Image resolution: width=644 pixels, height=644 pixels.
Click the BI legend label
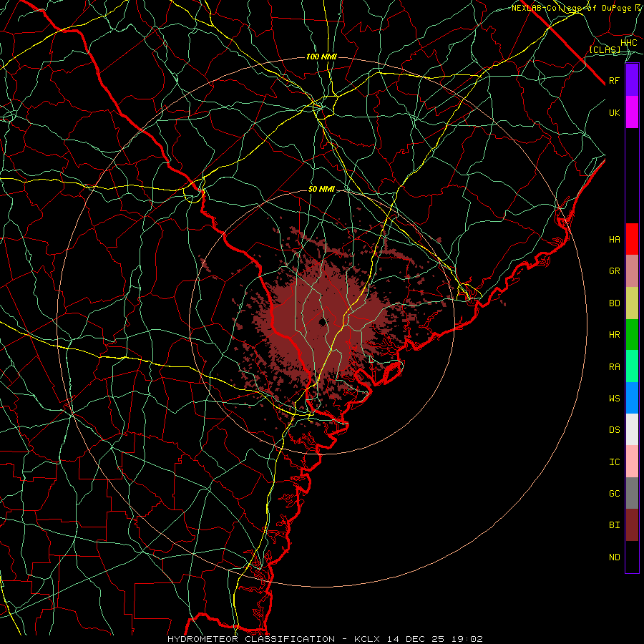tap(615, 525)
